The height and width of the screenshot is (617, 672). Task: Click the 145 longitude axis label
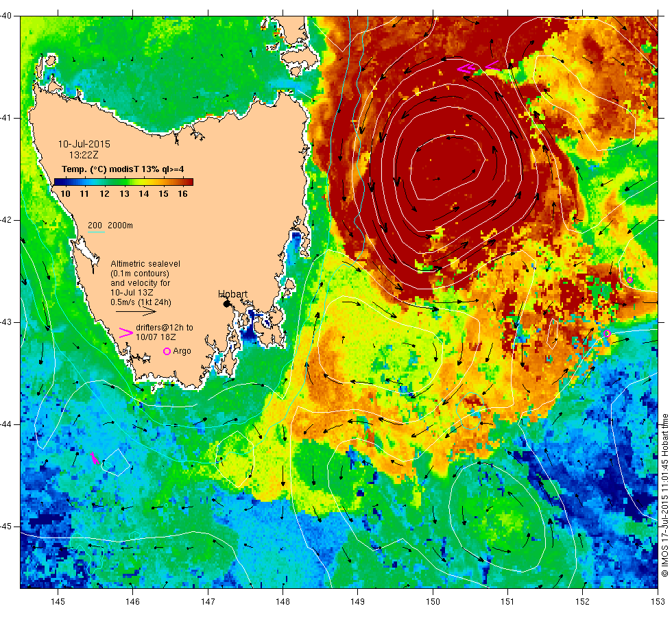pyautogui.click(x=58, y=602)
